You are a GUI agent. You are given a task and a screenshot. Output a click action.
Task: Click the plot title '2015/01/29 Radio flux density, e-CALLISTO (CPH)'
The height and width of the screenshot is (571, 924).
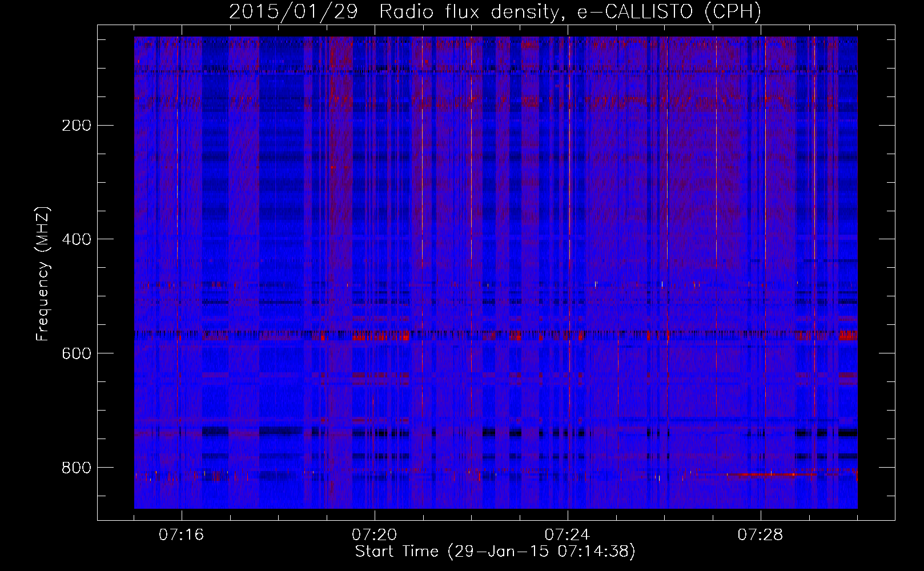click(495, 12)
